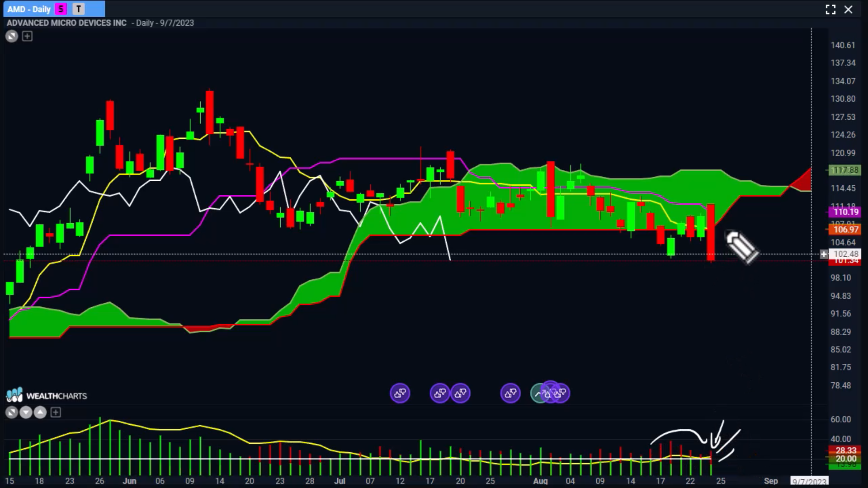Click the 60.00 volume axis value
This screenshot has width=868, height=488.
pyautogui.click(x=840, y=419)
